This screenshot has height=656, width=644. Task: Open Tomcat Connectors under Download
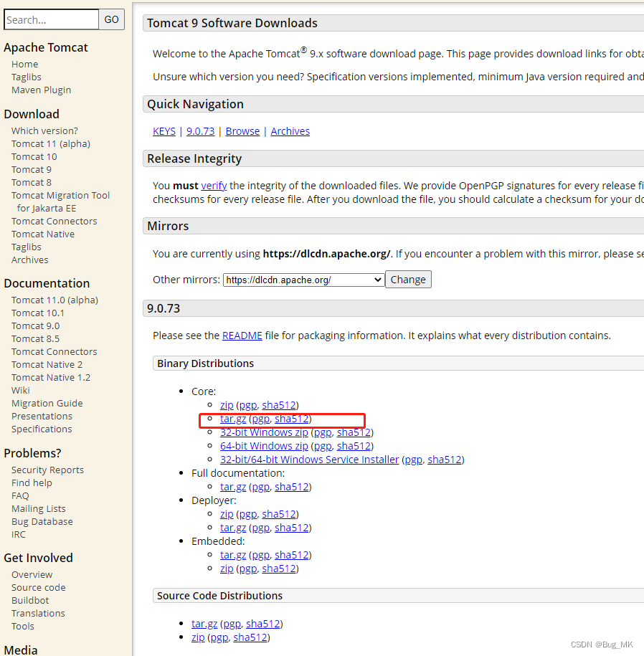[x=54, y=221]
